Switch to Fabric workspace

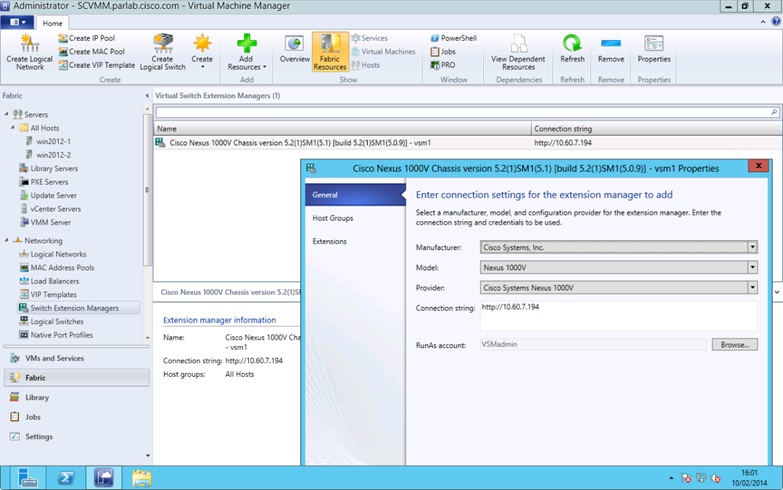pyautogui.click(x=76, y=378)
